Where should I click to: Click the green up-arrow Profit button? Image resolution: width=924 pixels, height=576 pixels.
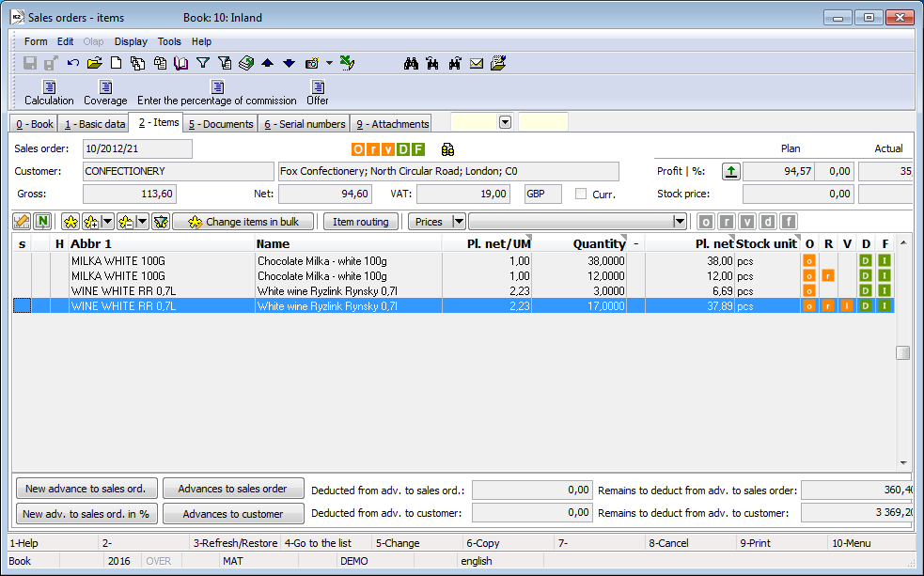pyautogui.click(x=730, y=171)
